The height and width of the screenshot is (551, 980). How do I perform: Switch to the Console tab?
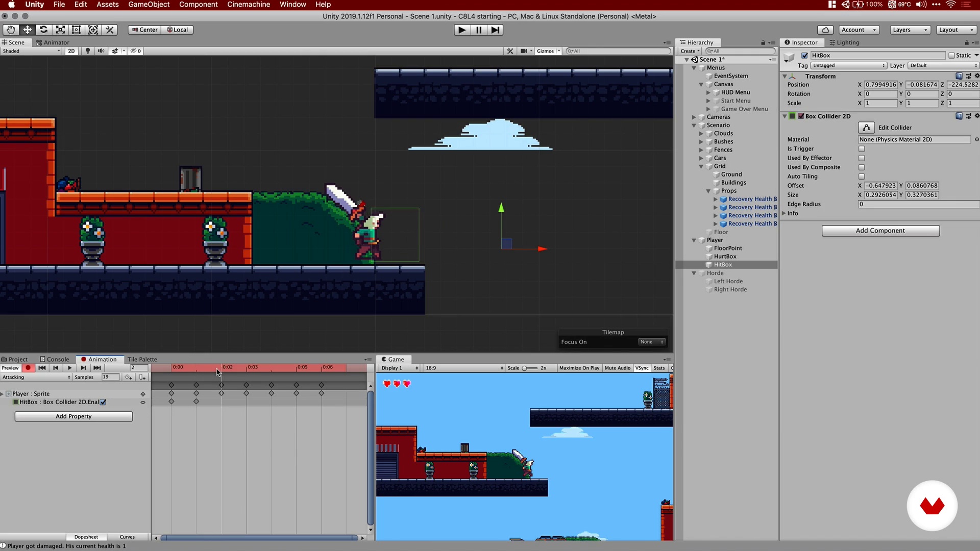pyautogui.click(x=54, y=359)
